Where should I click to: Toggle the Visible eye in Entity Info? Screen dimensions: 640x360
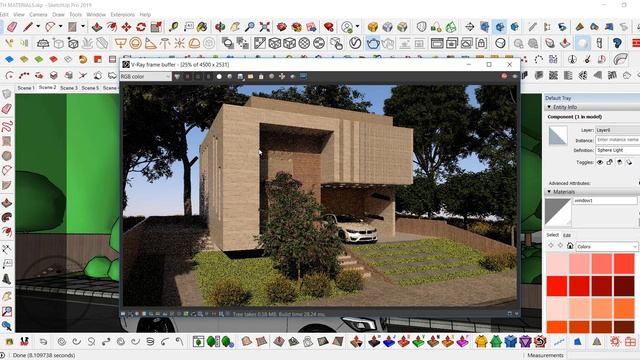(600, 162)
